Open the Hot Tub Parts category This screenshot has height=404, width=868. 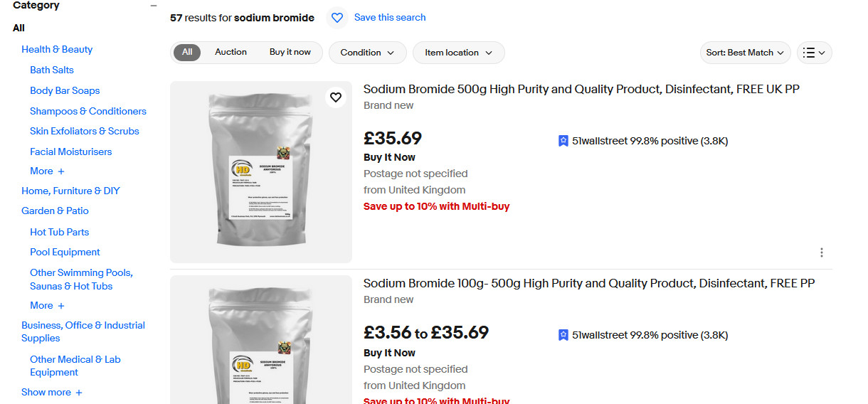point(59,232)
